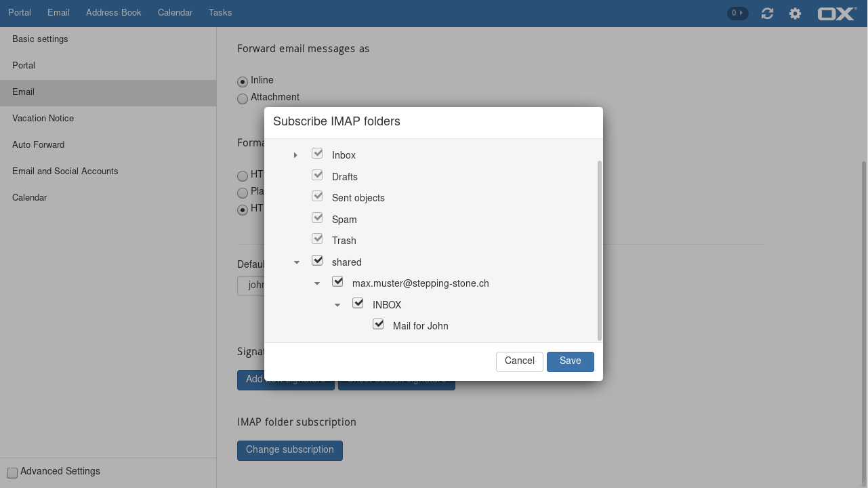Cancel the Subscribe IMAP folders dialog
The image size is (868, 488).
tap(519, 361)
